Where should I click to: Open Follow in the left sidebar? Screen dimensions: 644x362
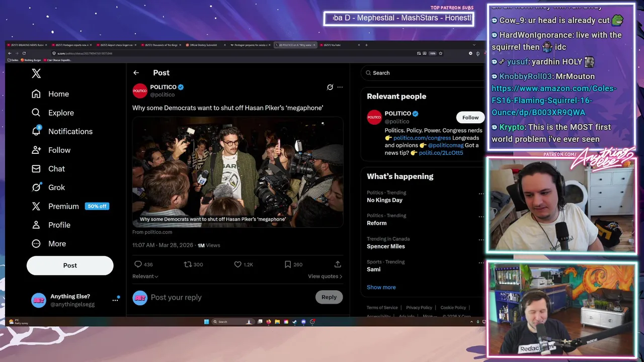point(50,150)
